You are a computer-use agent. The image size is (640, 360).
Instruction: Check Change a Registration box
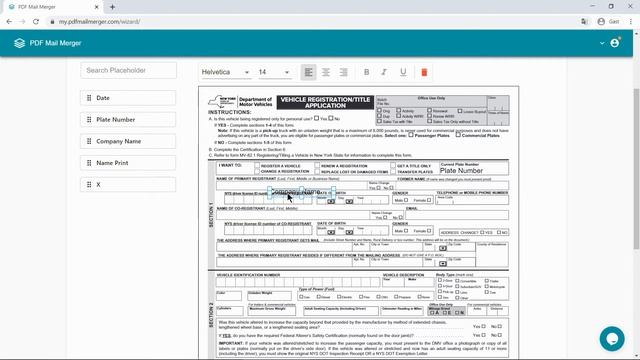click(257, 171)
